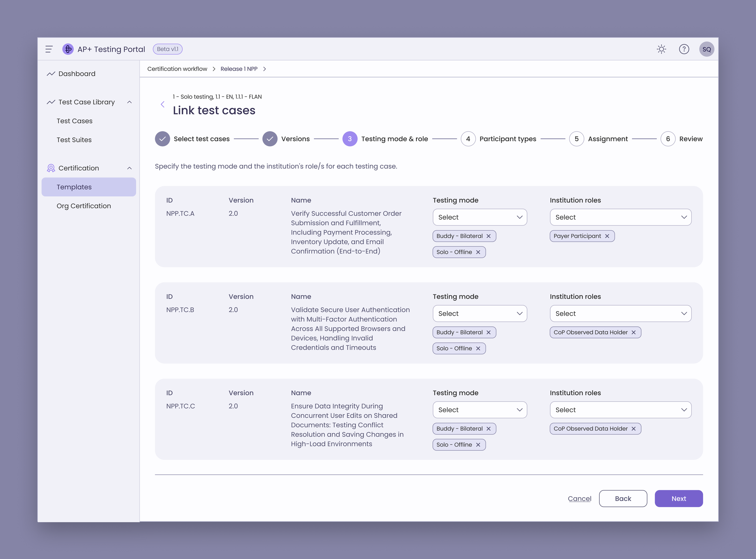The image size is (756, 559).
Task: Toggle the light theme sun icon
Action: coord(661,49)
